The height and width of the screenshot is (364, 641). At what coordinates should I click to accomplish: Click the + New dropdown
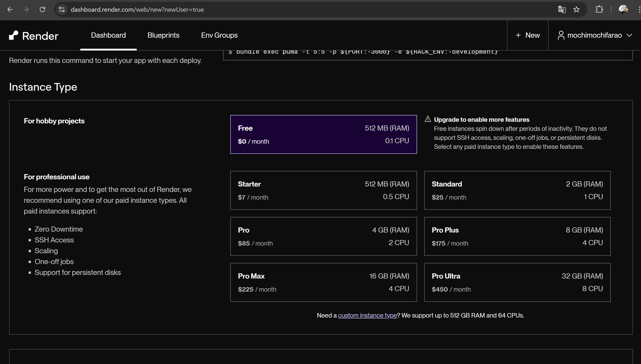point(527,35)
